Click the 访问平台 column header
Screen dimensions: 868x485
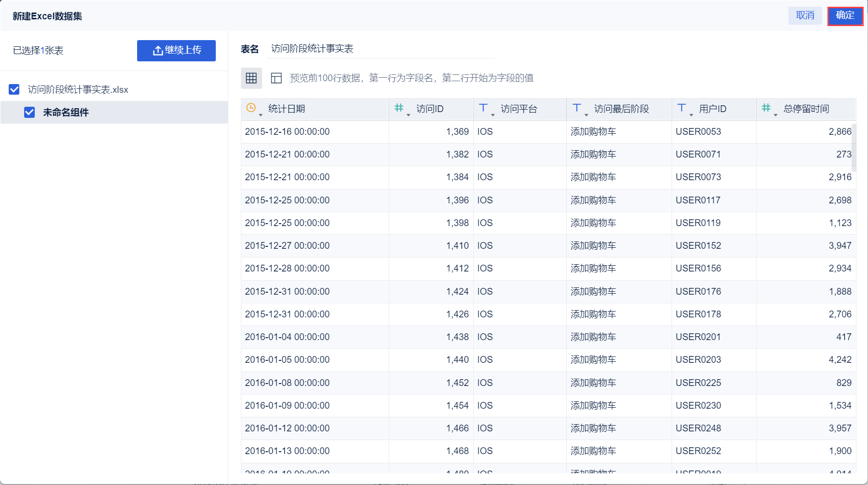click(x=520, y=109)
